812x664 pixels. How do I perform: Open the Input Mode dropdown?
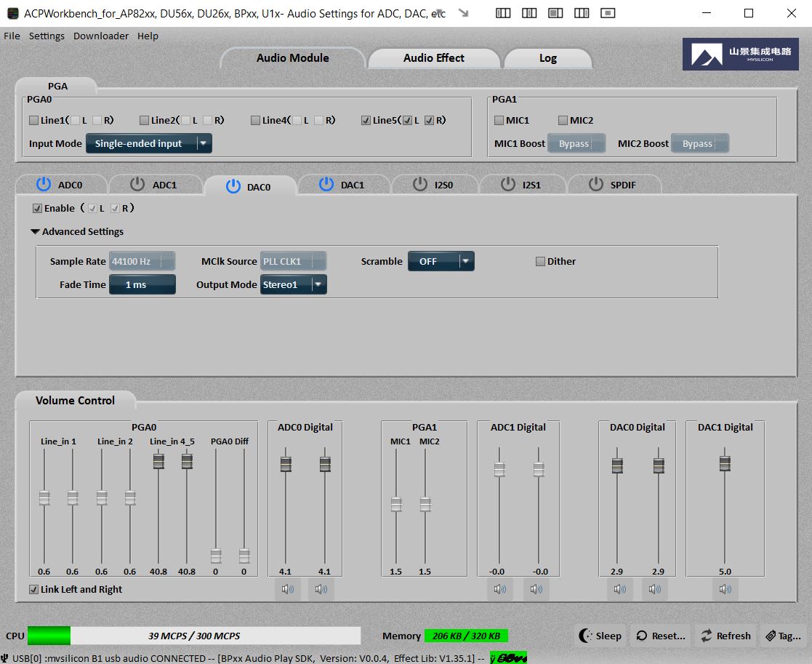(149, 143)
